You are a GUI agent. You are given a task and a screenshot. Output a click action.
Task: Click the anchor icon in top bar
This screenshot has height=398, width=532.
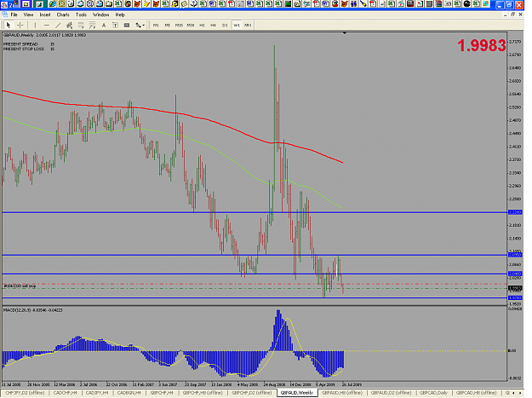click(x=194, y=4)
